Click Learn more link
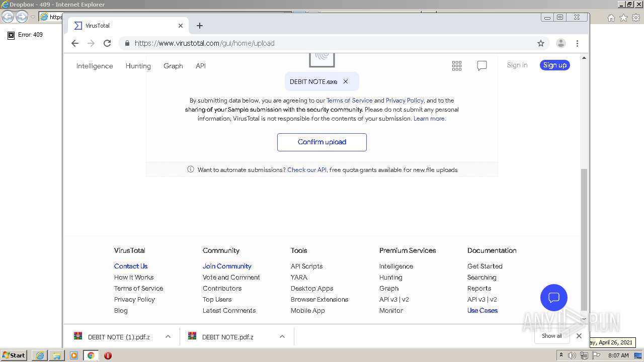 [429, 119]
